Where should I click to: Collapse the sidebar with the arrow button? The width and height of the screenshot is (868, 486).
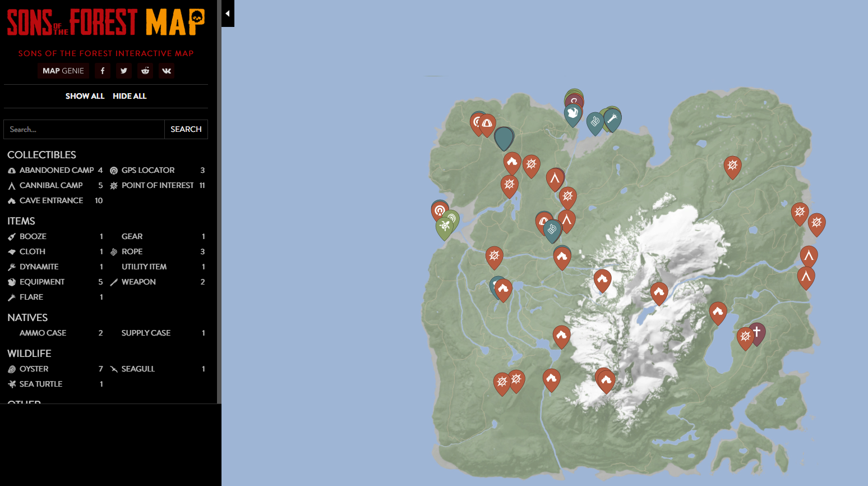(228, 13)
